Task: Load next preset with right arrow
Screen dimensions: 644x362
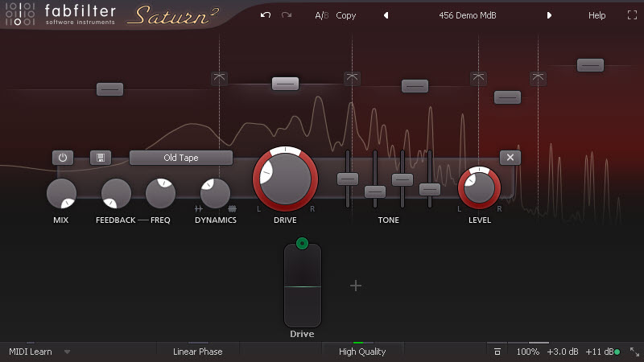Action: click(549, 15)
